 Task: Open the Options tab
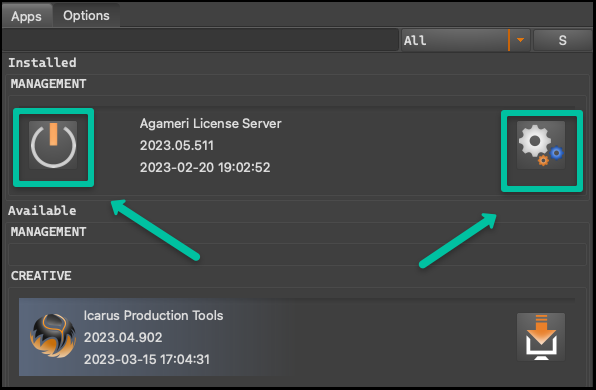(86, 16)
